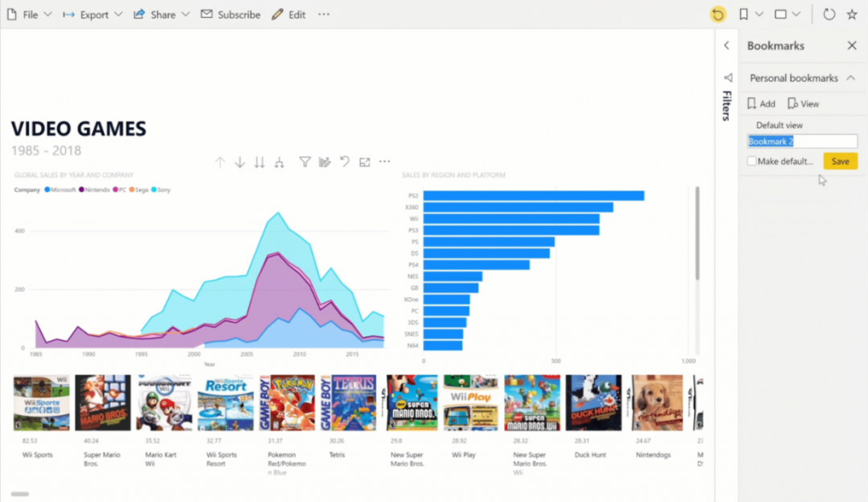Viewport: 868px width, 502px height.
Task: Select Microsoft in the chart legend
Action: (x=60, y=190)
